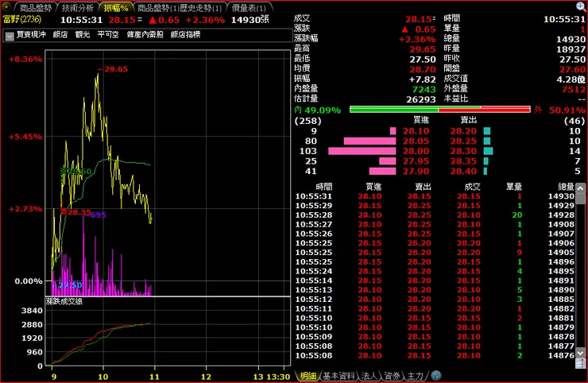Select bid price 27.95 in order book

tap(416, 161)
